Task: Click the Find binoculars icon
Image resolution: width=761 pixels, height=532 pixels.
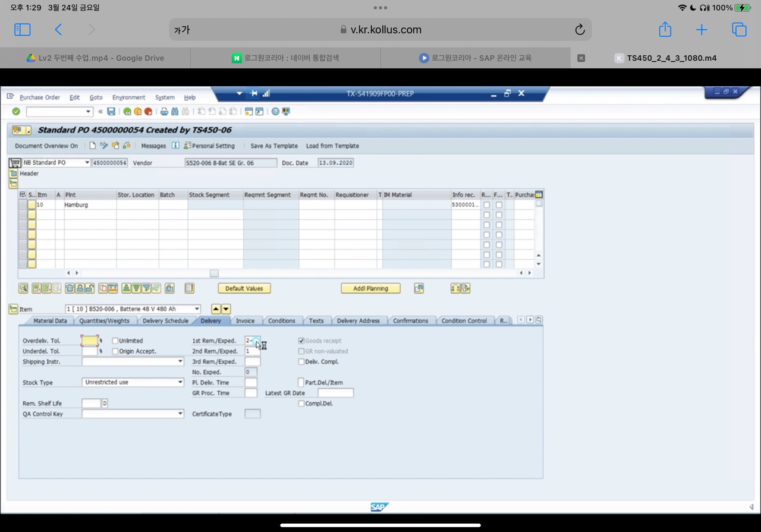Action: 175,111
